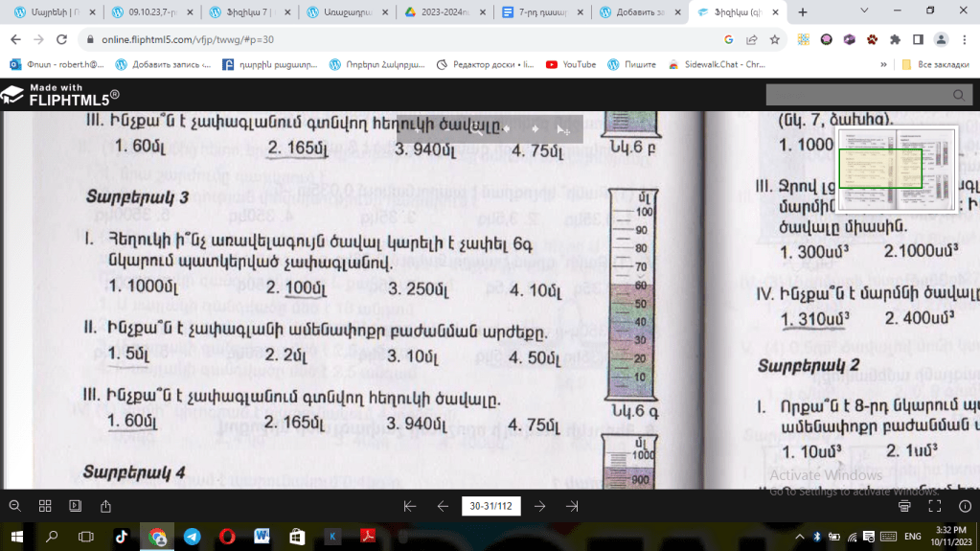This screenshot has width=980, height=551.
Task: Open a new browser tab
Action: tap(803, 12)
